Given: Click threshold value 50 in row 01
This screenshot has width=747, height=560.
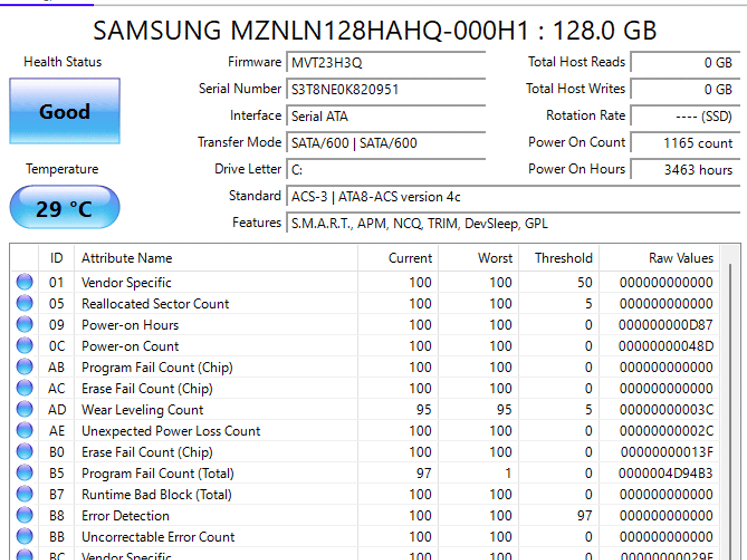Looking at the screenshot, I should [x=584, y=282].
